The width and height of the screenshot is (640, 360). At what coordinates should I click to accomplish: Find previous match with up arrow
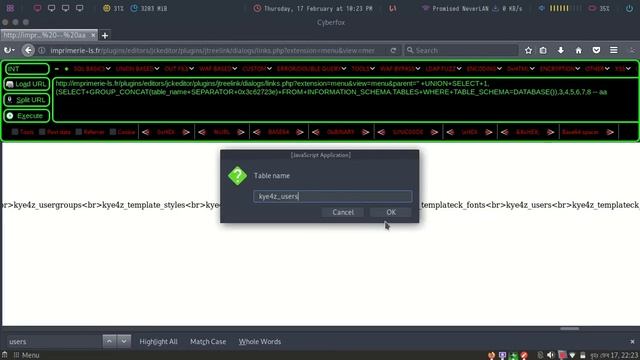[x=109, y=341]
